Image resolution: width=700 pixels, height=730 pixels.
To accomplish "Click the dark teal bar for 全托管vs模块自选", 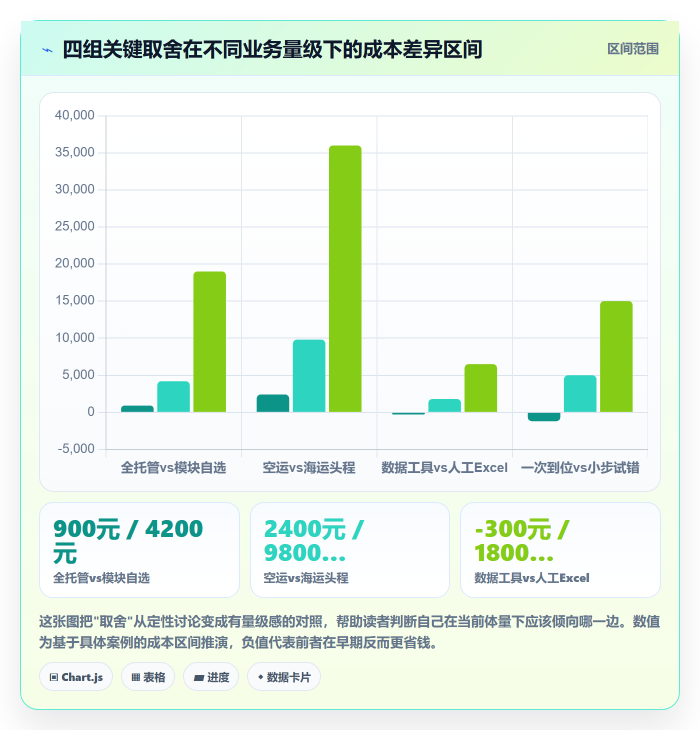I will pos(137,409).
